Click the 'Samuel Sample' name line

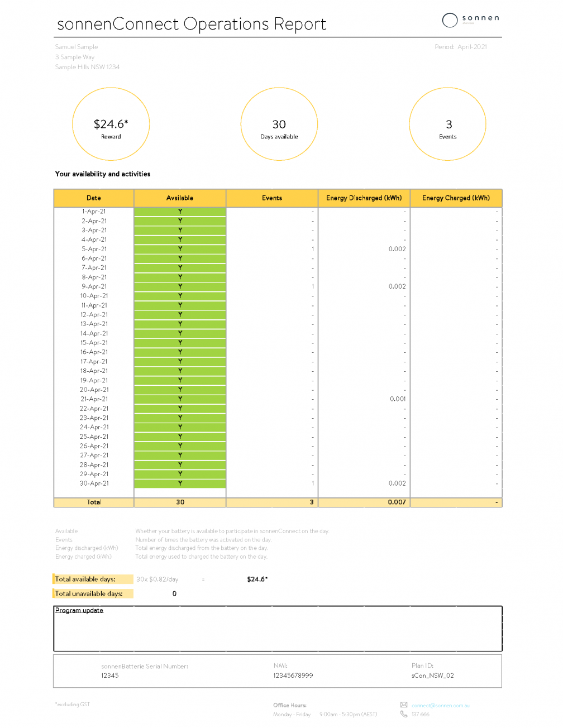(77, 47)
